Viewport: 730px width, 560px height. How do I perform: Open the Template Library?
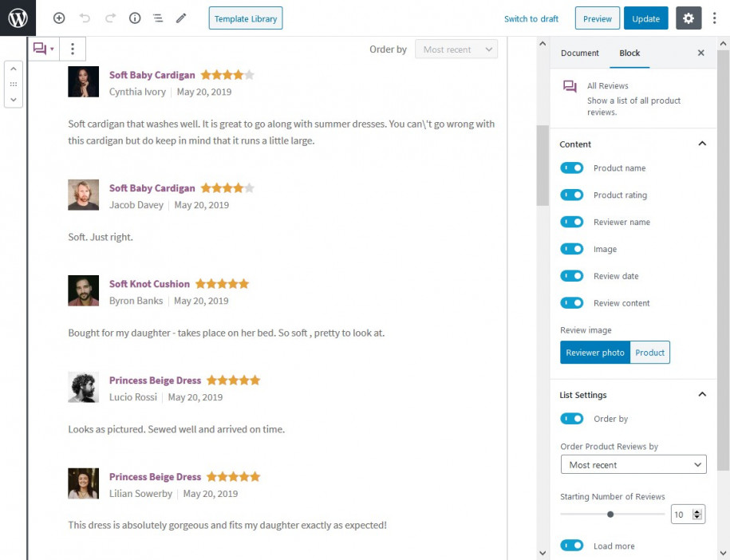pyautogui.click(x=245, y=18)
